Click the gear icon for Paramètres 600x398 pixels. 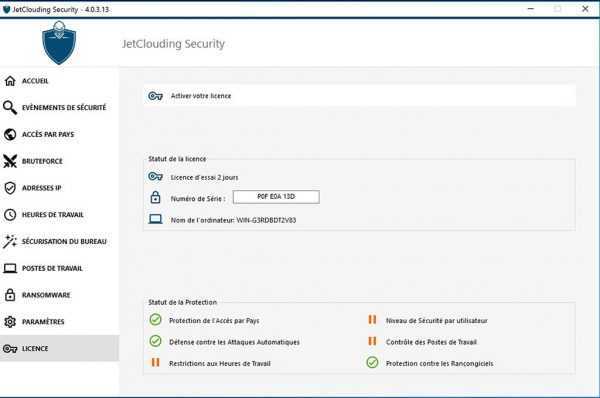point(10,322)
